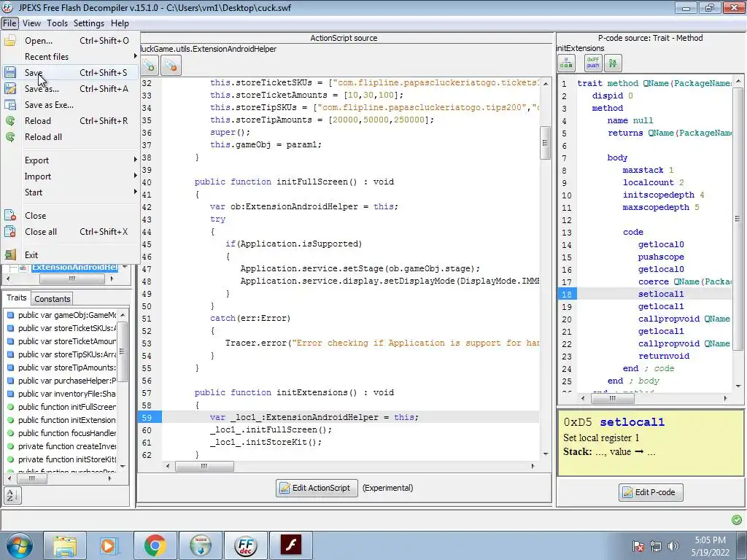Click the Edit ActionScript button
747x560 pixels.
(317, 488)
